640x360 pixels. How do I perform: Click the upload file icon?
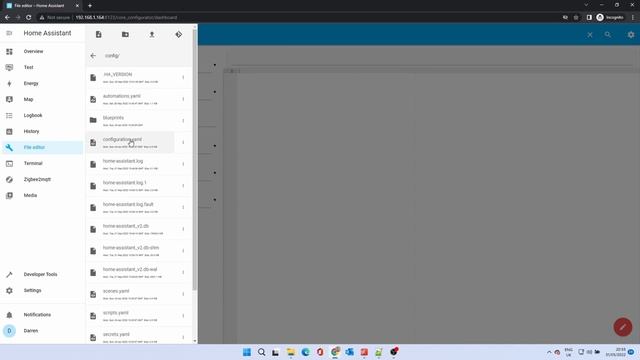(152, 35)
